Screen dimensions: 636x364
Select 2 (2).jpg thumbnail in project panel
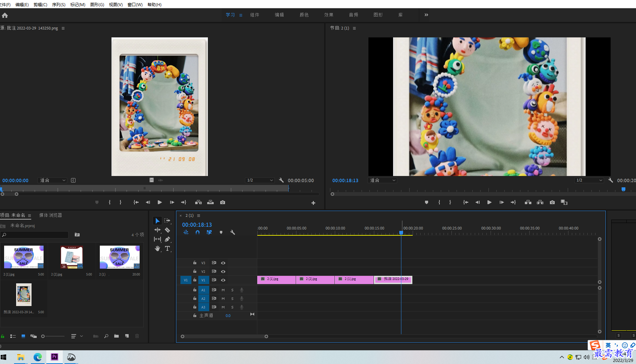(x=72, y=257)
